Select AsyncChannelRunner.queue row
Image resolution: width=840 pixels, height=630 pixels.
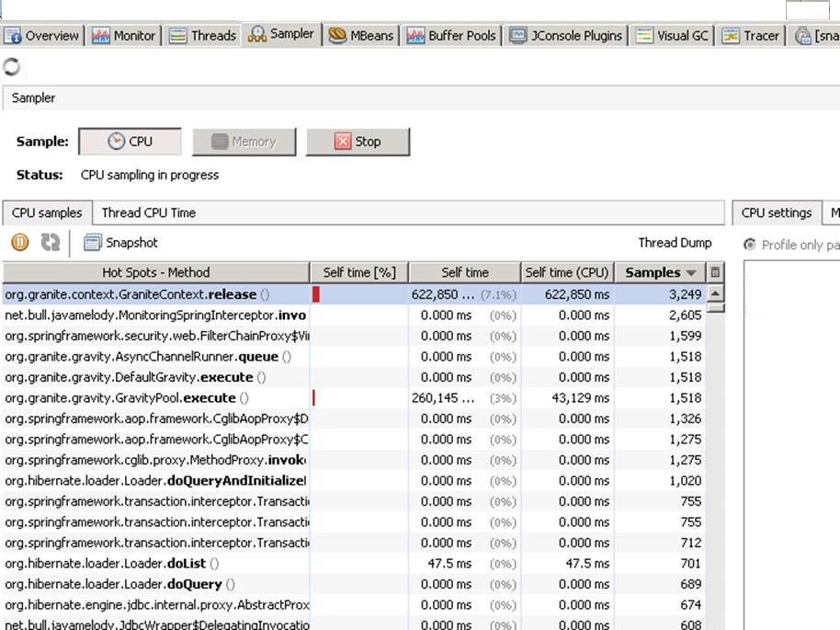point(354,357)
